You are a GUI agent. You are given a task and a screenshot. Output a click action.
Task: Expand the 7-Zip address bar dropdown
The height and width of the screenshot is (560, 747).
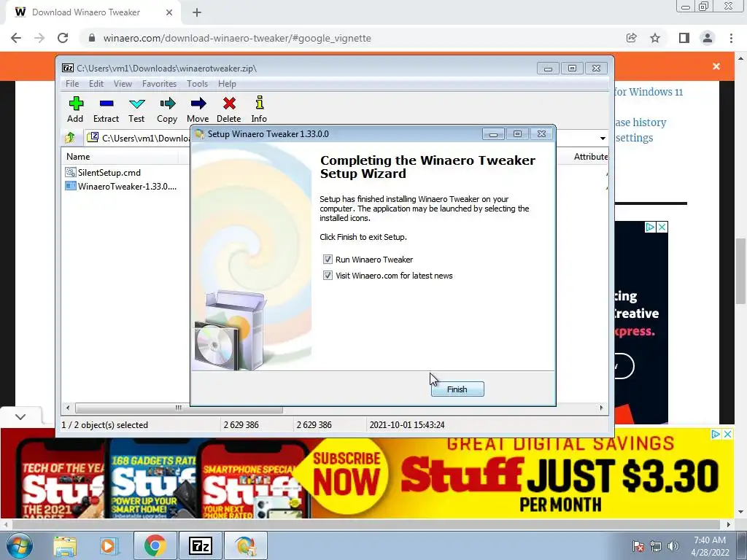click(x=603, y=138)
